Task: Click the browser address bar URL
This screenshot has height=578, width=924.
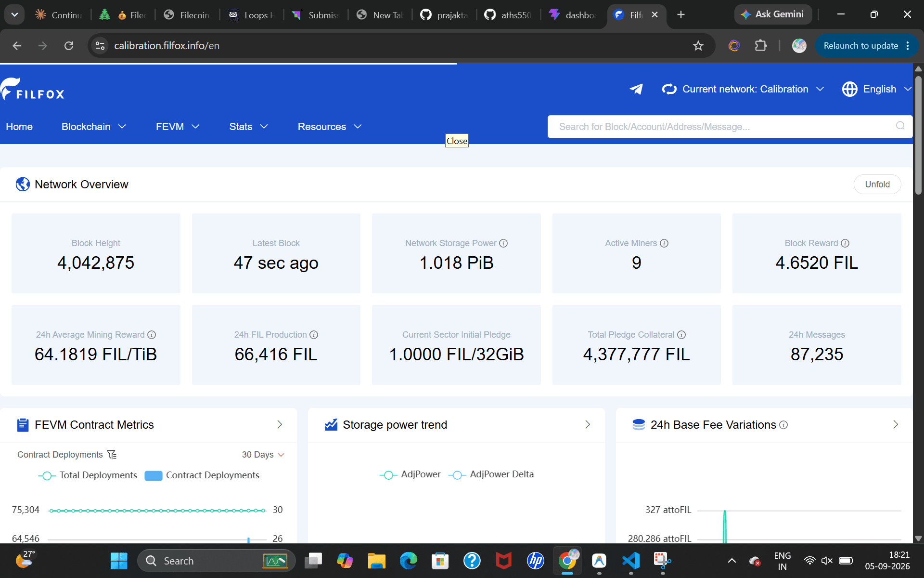Action: pyautogui.click(x=167, y=46)
